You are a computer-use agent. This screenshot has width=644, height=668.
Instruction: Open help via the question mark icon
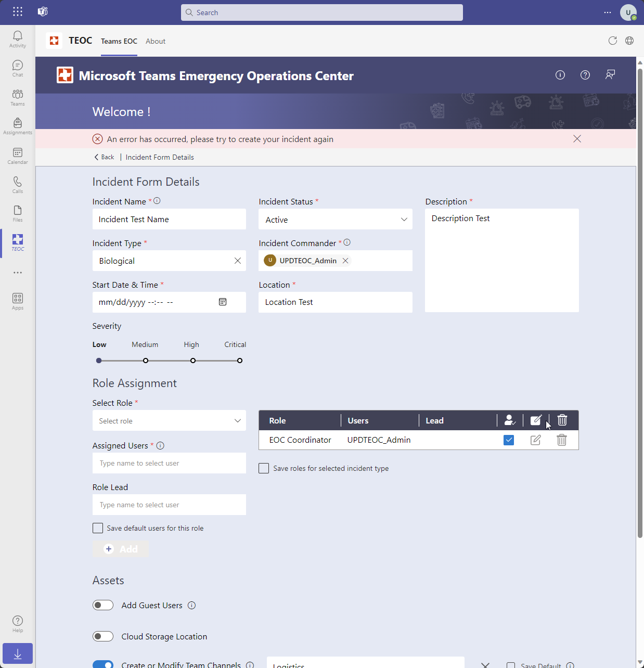(x=585, y=75)
